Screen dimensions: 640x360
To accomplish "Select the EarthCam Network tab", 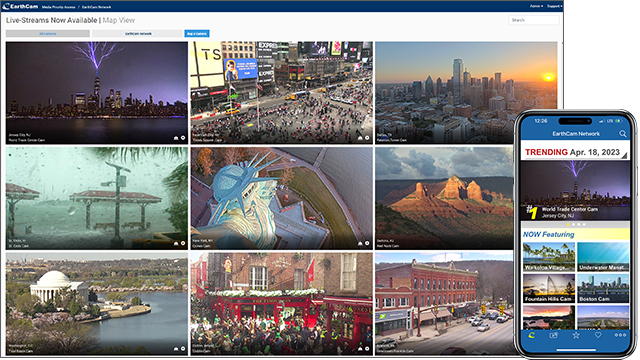I will [x=138, y=33].
